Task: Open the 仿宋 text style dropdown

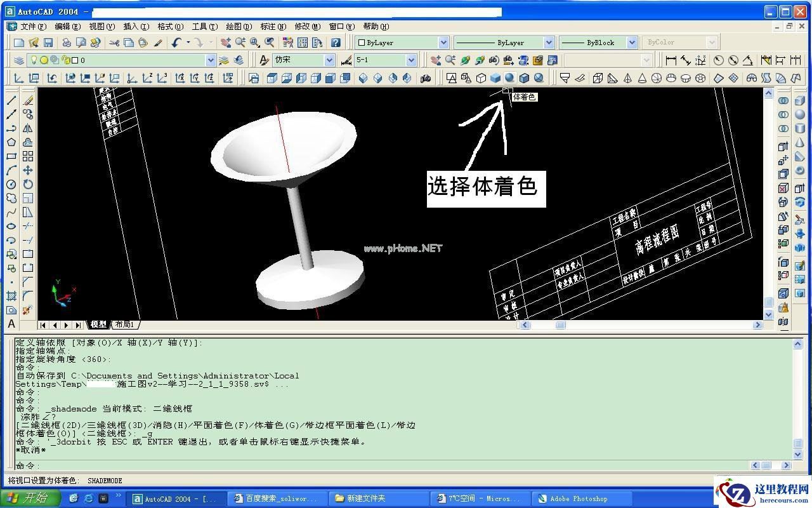Action: pyautogui.click(x=329, y=60)
